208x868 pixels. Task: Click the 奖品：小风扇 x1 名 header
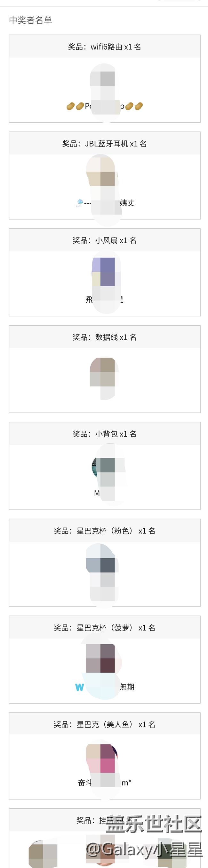pyautogui.click(x=104, y=241)
